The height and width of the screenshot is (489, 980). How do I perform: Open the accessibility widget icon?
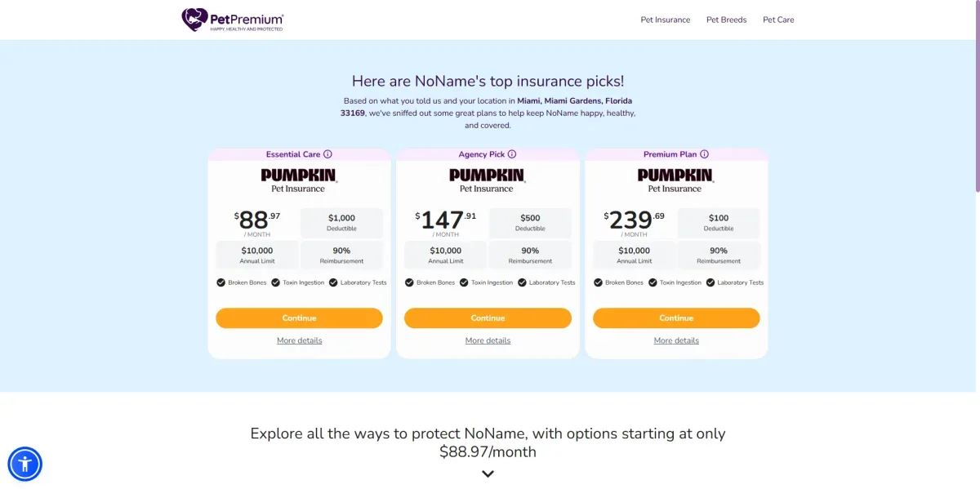pos(25,465)
